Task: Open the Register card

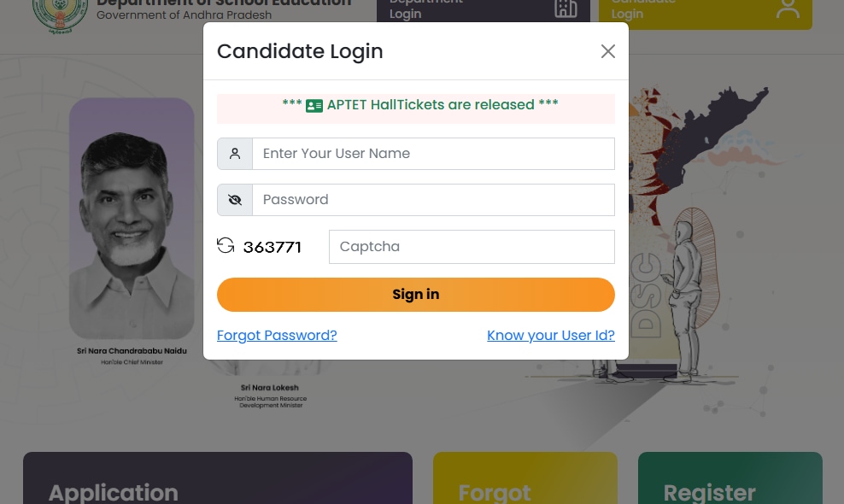Action: coord(730,483)
